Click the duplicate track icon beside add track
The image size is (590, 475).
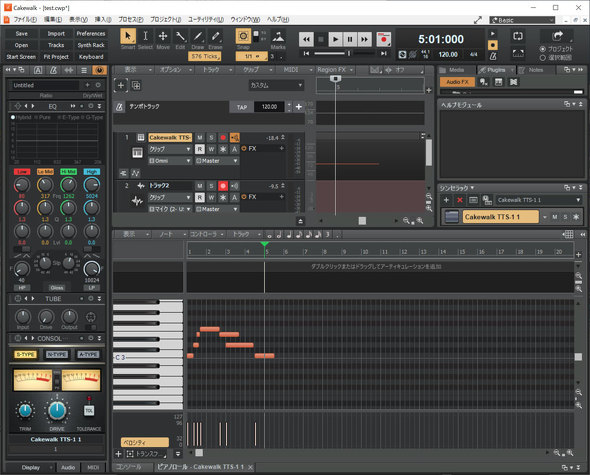pos(136,85)
